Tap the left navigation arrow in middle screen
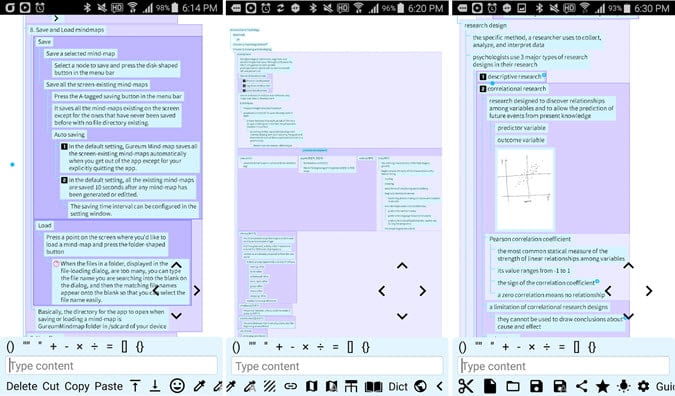 pos(382,291)
